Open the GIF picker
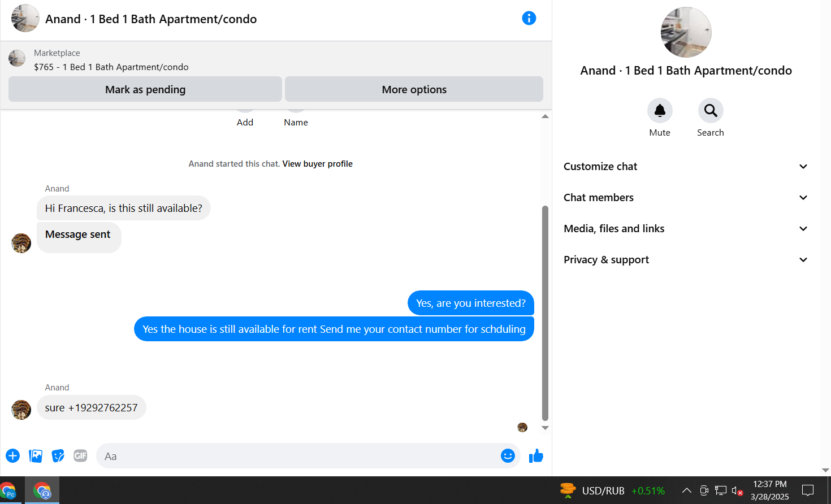831x504 pixels. coord(80,456)
